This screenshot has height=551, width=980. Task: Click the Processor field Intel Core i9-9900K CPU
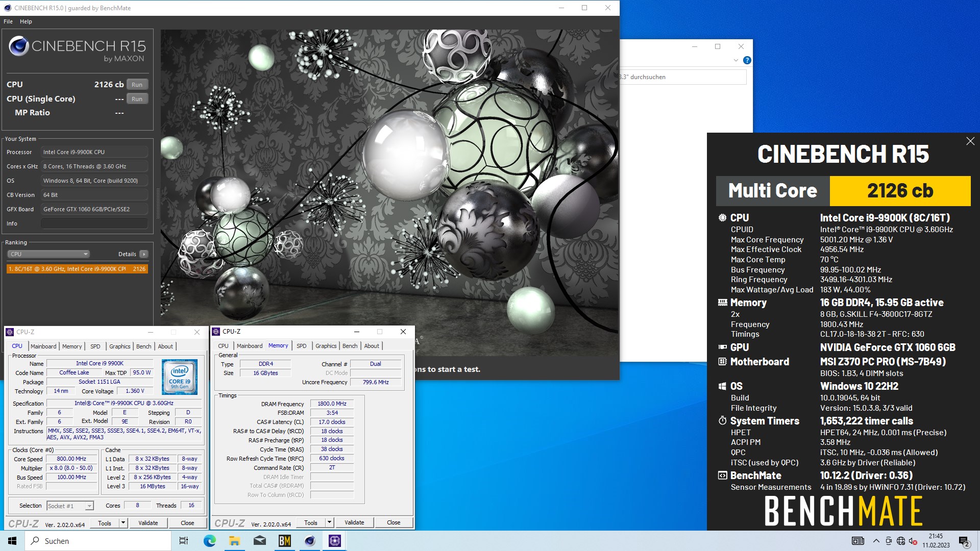(94, 152)
